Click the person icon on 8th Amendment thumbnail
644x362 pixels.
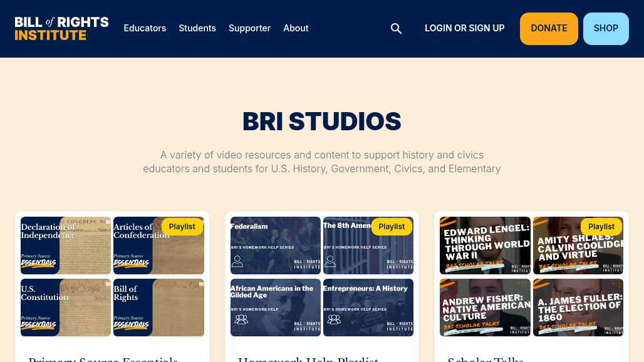click(330, 261)
